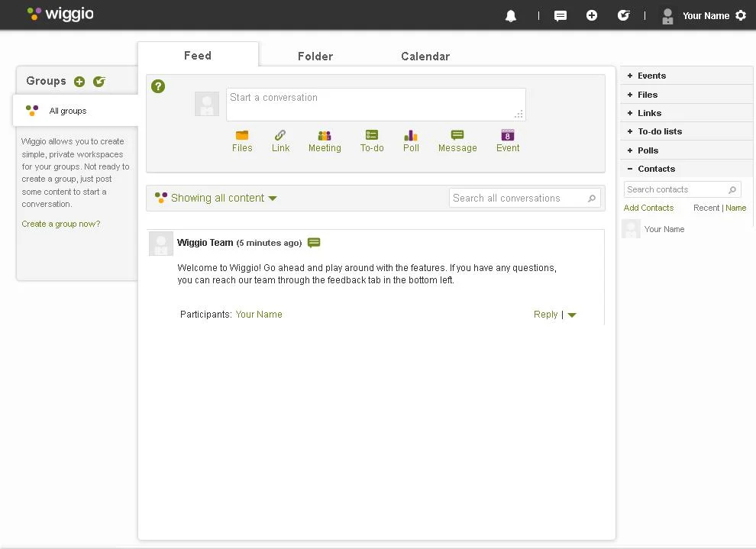Image resolution: width=756 pixels, height=549 pixels.
Task: Click the refresh arrow icon in header bar
Action: [x=623, y=15]
